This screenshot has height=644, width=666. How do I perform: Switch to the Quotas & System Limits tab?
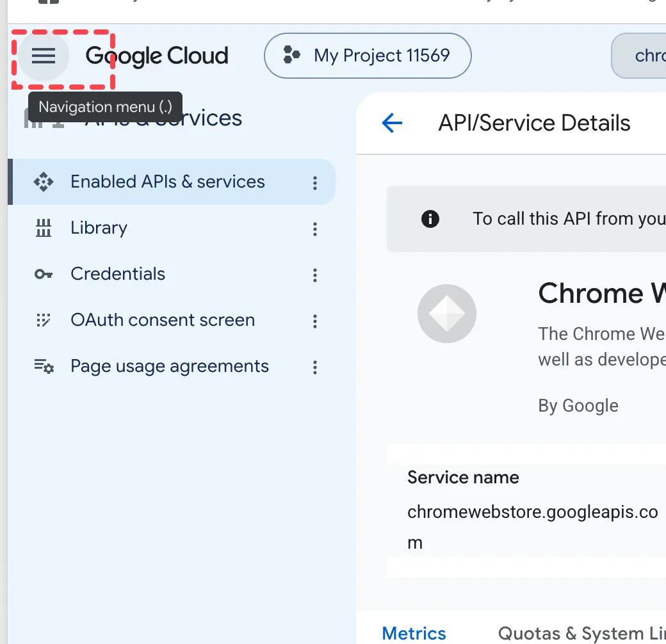pos(582,633)
